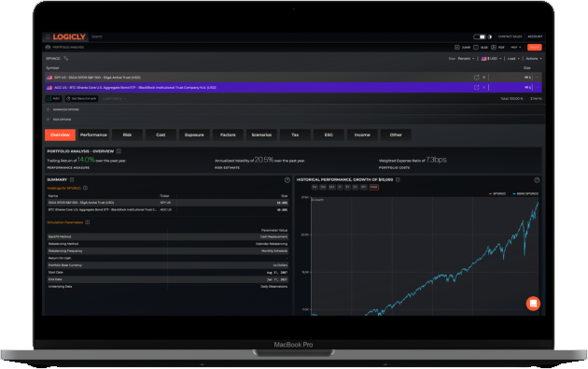The height and width of the screenshot is (369, 588).
Task: Click the LOGICLY logo
Action: 69,36
